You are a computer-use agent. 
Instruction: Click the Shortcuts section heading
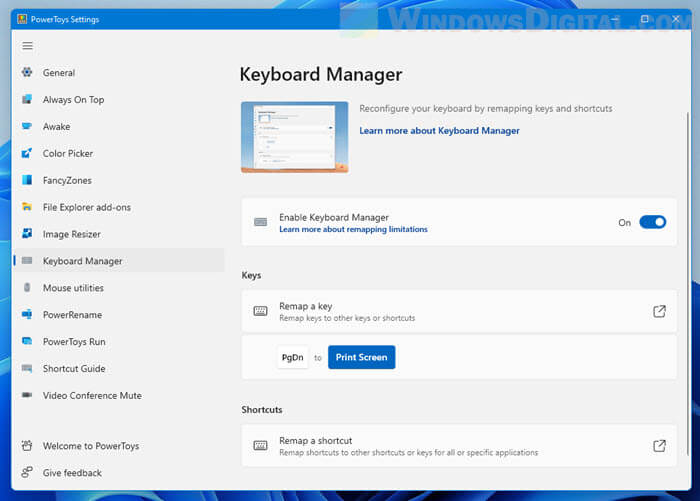click(x=262, y=409)
